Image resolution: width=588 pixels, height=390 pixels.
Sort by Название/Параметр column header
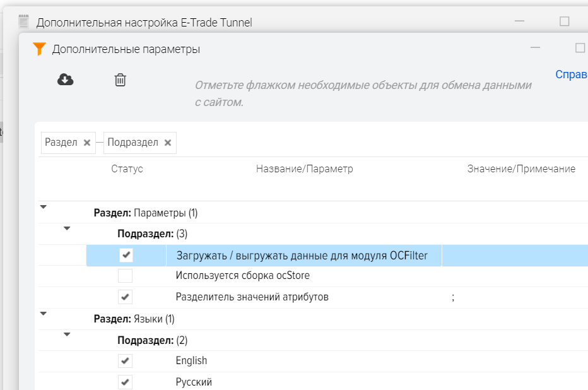(x=304, y=169)
